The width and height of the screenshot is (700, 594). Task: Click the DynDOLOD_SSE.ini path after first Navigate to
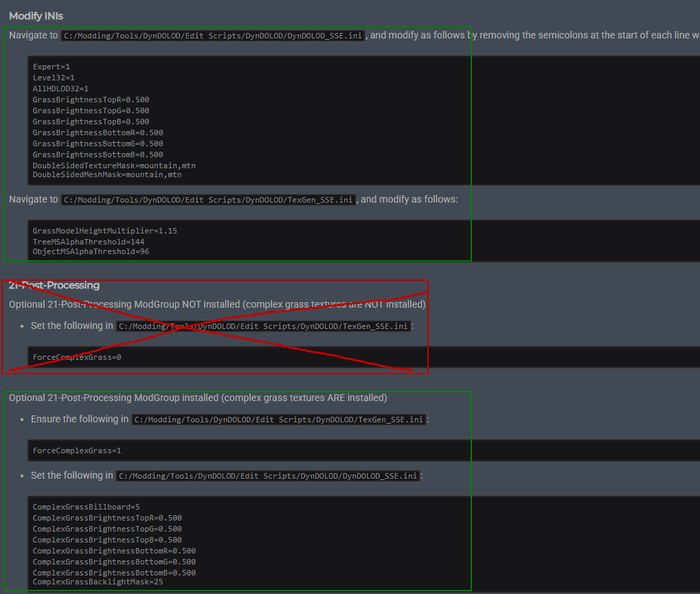pyautogui.click(x=212, y=36)
